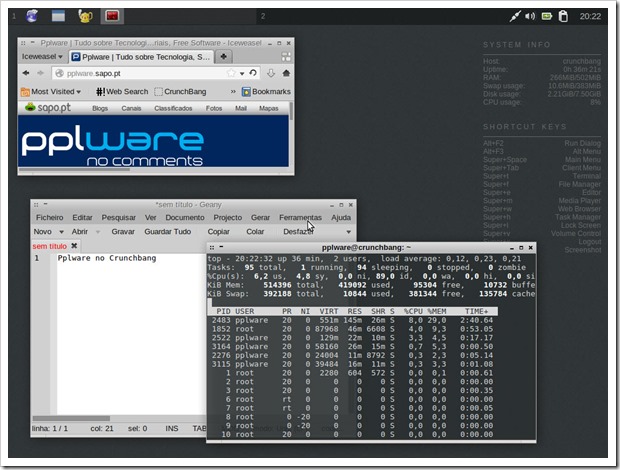Open Fotos link on sapo bar

click(x=214, y=108)
